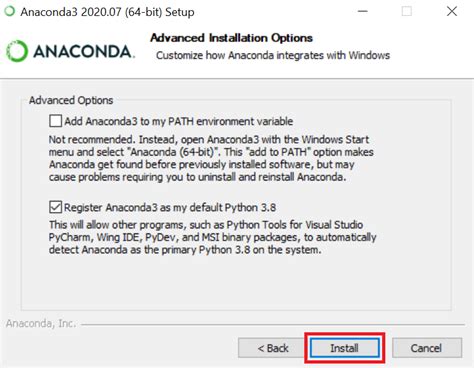Click the 'Advanced Installation Options' heading
Viewport: 474px width, 368px height.
[x=231, y=38]
